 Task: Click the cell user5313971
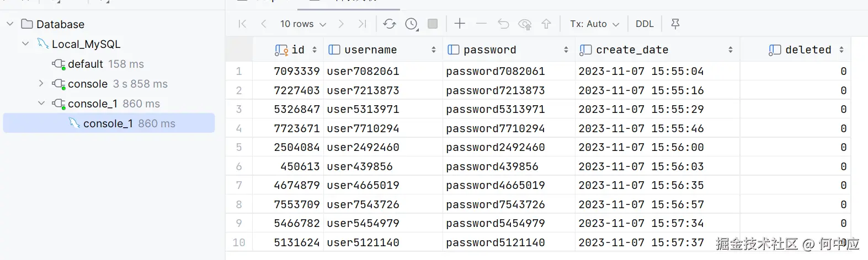(x=383, y=109)
